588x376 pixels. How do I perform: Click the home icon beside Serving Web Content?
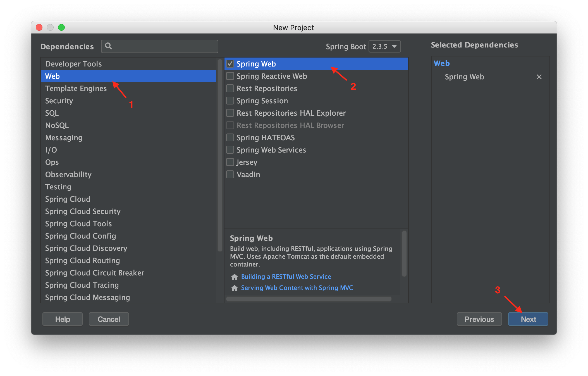tap(235, 288)
